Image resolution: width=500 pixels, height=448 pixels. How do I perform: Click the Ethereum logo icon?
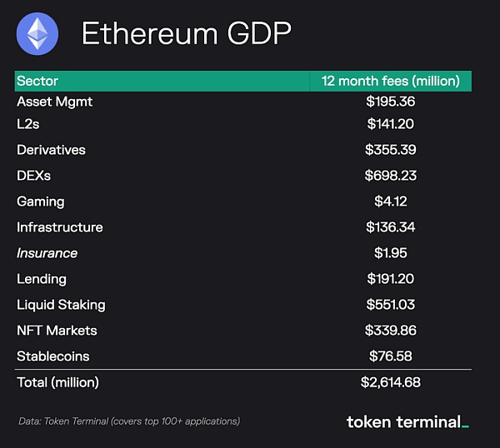coord(38,34)
